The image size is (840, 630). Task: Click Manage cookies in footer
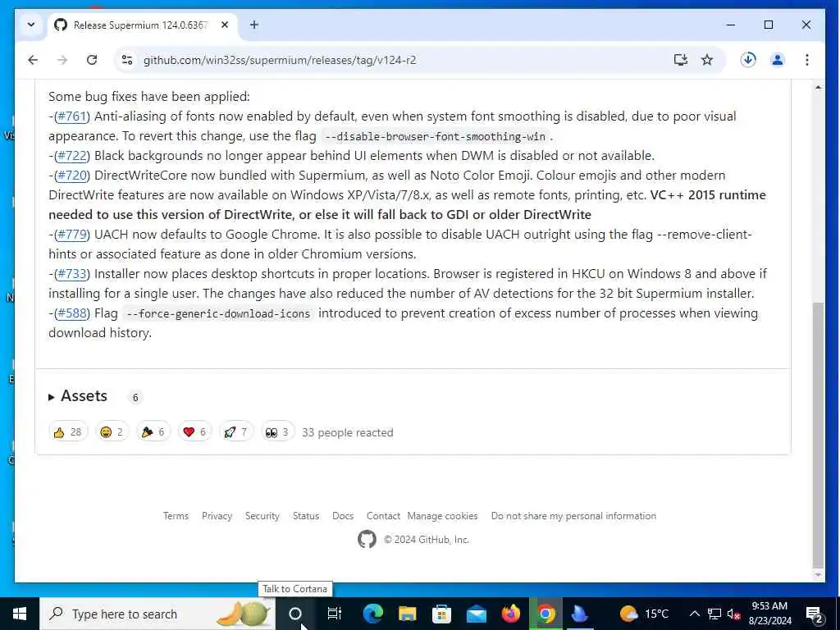tap(442, 516)
